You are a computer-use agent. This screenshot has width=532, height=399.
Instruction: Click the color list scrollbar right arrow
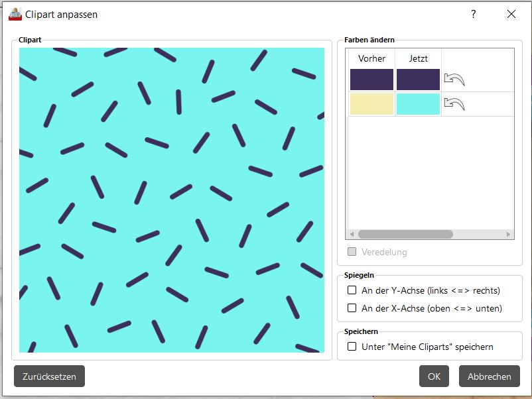[509, 235]
